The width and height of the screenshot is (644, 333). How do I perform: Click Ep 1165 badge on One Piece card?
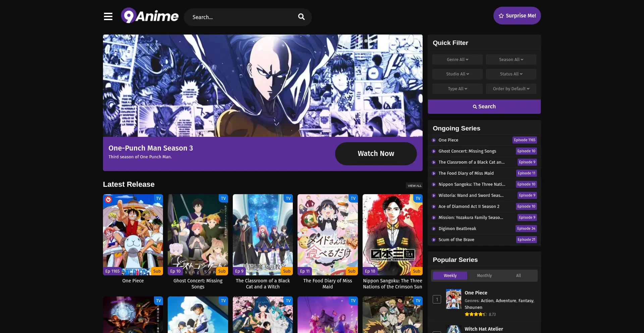[112, 271]
